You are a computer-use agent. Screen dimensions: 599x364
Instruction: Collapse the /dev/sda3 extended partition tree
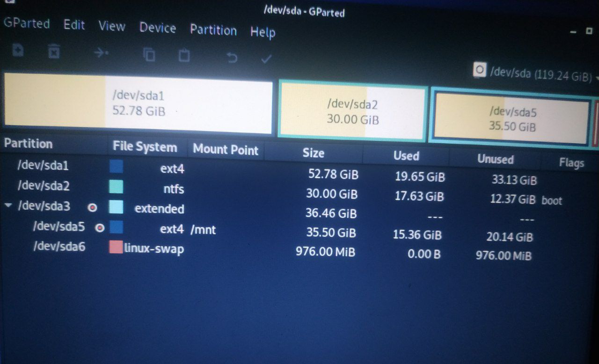click(8, 205)
